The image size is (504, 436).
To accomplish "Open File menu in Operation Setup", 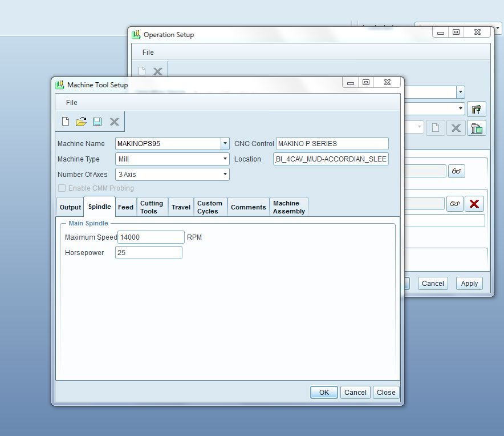I will point(148,53).
